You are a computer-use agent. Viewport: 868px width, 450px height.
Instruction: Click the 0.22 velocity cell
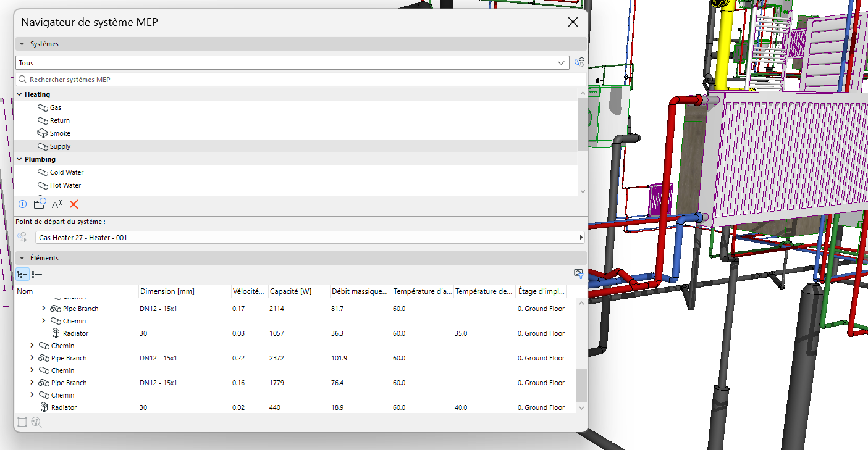(x=238, y=358)
